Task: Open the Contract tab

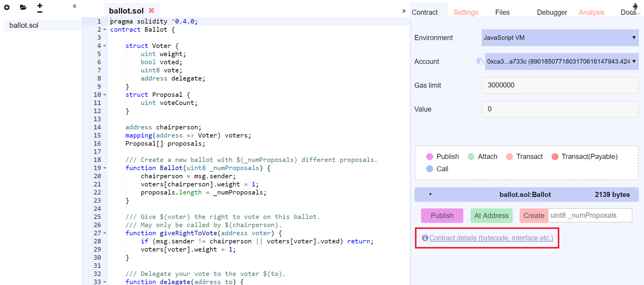Action: tap(425, 12)
